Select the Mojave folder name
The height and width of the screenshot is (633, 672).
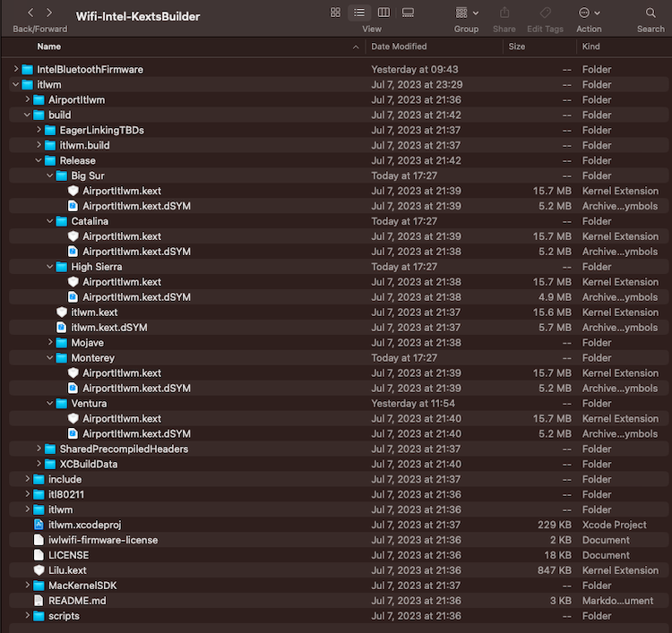[88, 343]
